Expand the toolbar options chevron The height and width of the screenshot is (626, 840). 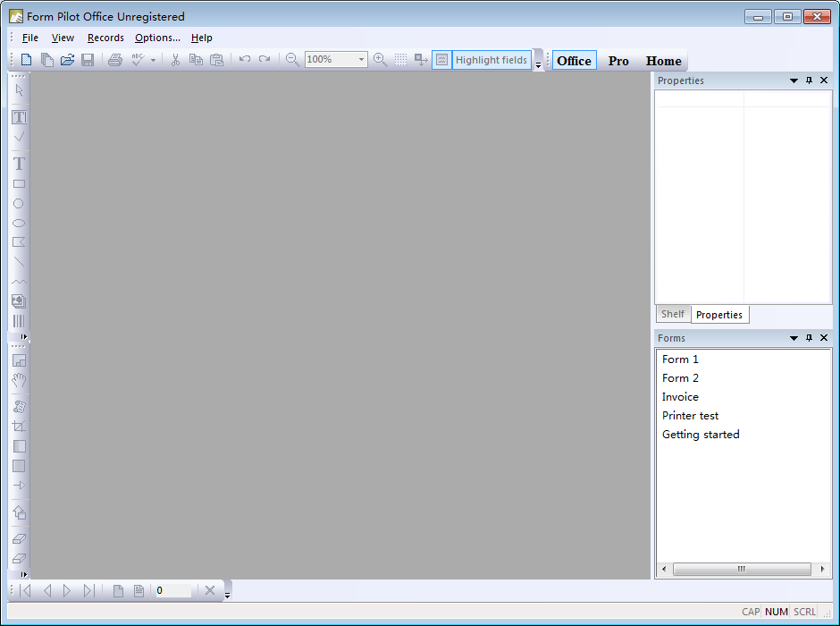coord(538,64)
